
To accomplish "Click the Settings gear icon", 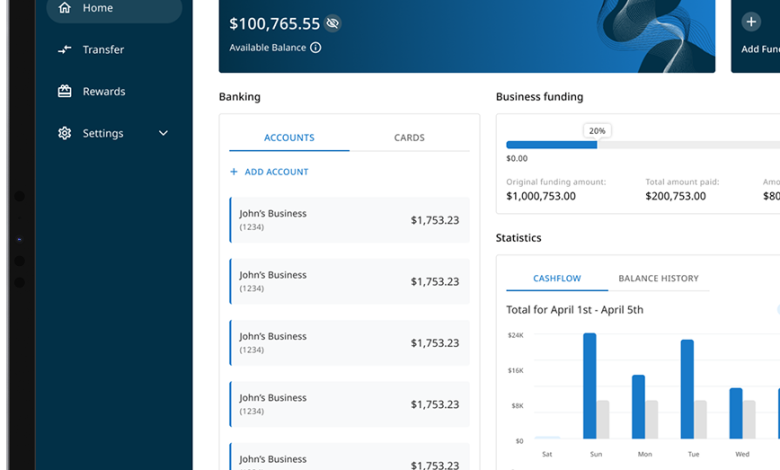I will point(65,133).
